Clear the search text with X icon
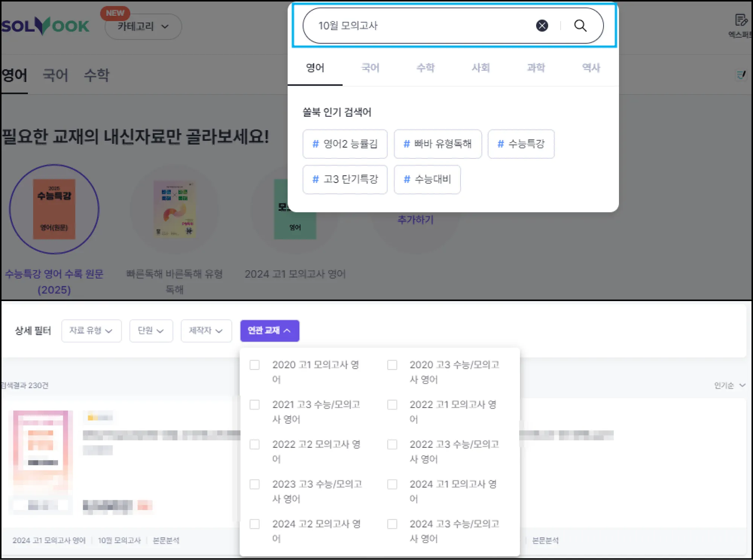Screen dimensions: 753x560 542,26
